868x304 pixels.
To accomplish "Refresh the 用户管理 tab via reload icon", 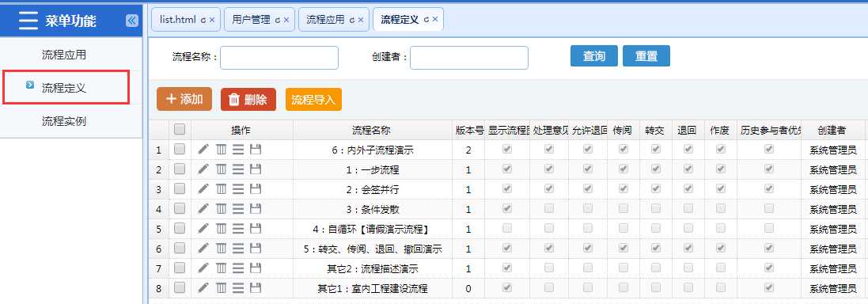I will click(278, 20).
